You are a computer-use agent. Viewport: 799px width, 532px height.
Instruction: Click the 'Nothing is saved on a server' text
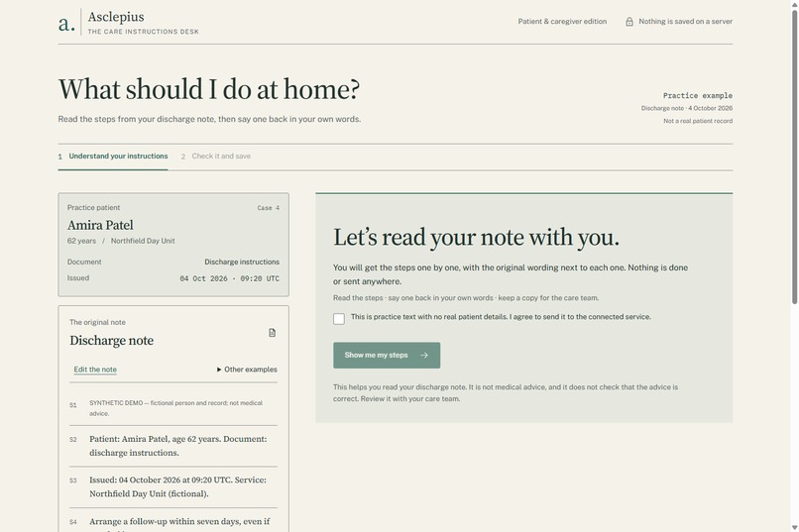(685, 22)
